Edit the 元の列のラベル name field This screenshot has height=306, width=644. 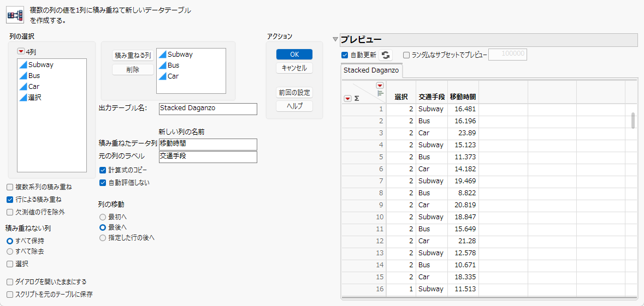coord(208,157)
